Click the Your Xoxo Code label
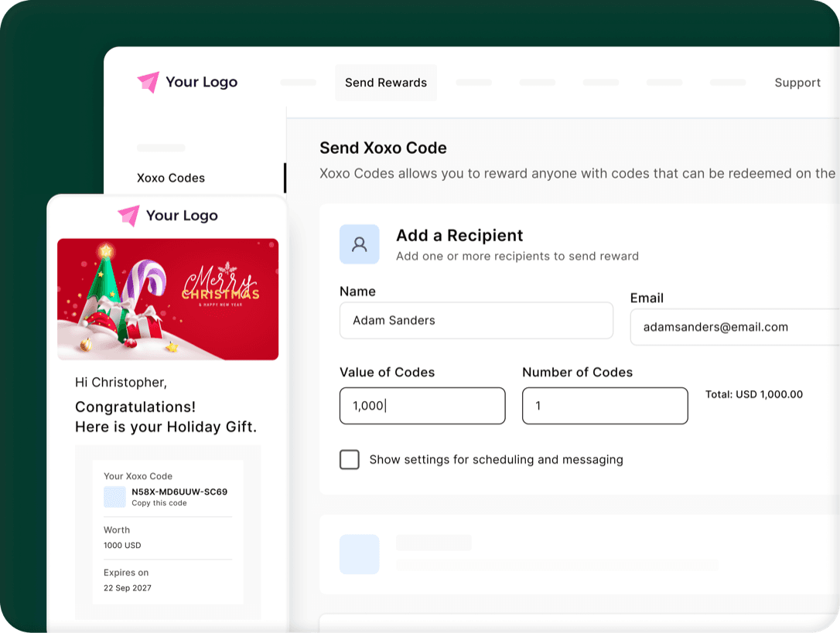 [138, 476]
